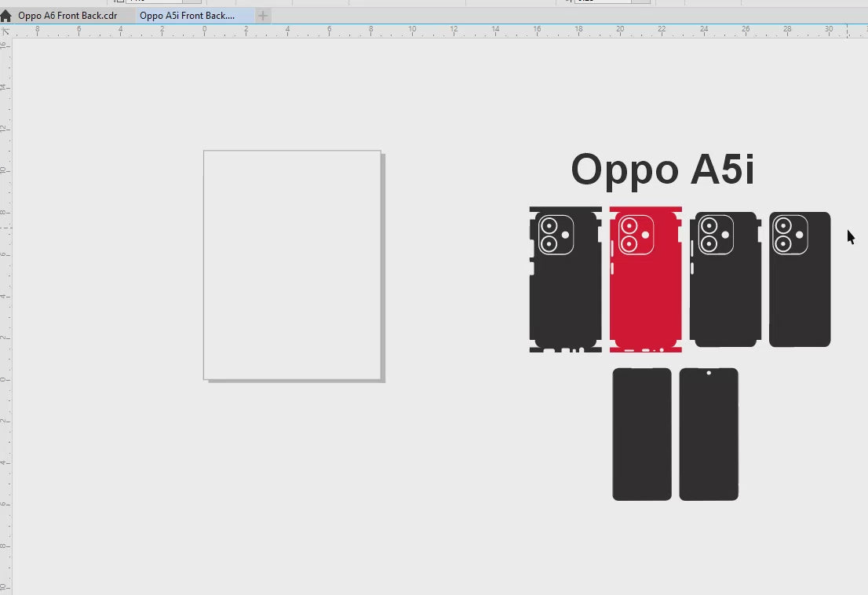Select the Oppo A5i Front Back tab
Image resolution: width=868 pixels, height=595 pixels.
[x=187, y=16]
